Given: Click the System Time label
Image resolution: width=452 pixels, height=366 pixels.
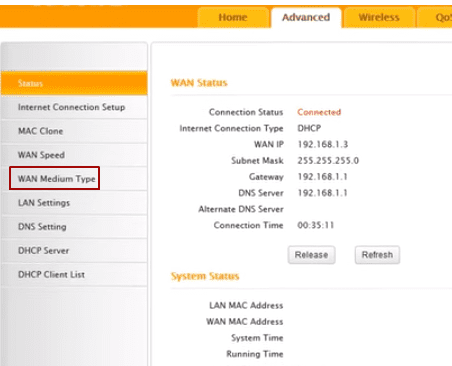Looking at the screenshot, I should tap(257, 338).
